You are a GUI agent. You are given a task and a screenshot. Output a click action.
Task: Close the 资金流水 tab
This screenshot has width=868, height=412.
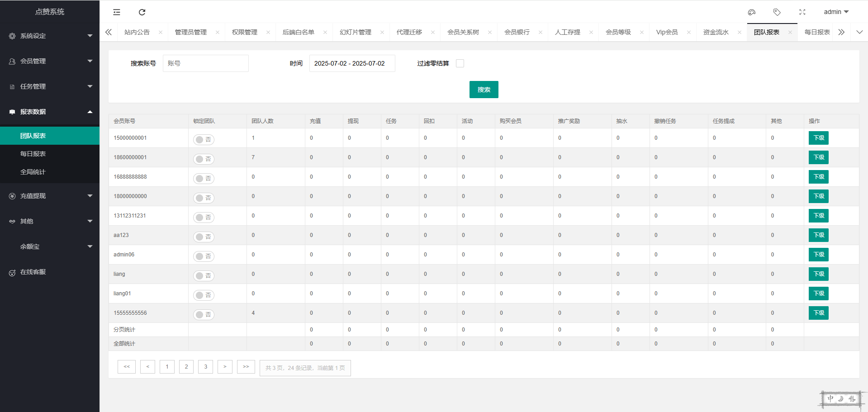point(740,33)
